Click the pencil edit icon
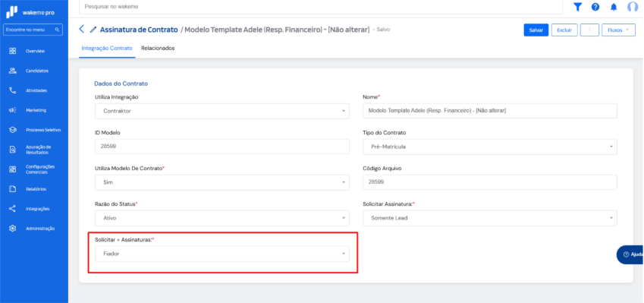This screenshot has height=303, width=644. point(93,30)
